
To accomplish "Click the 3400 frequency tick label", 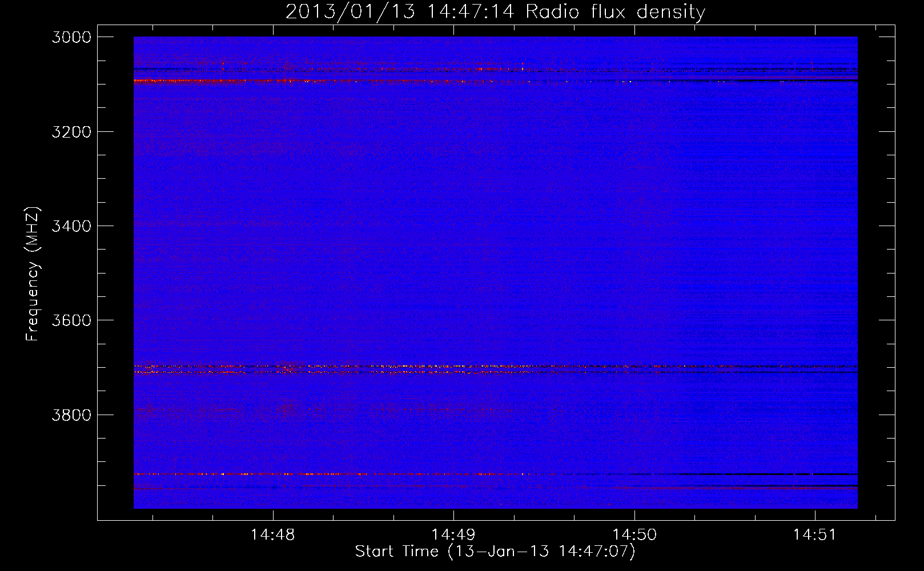I will 71,226.
